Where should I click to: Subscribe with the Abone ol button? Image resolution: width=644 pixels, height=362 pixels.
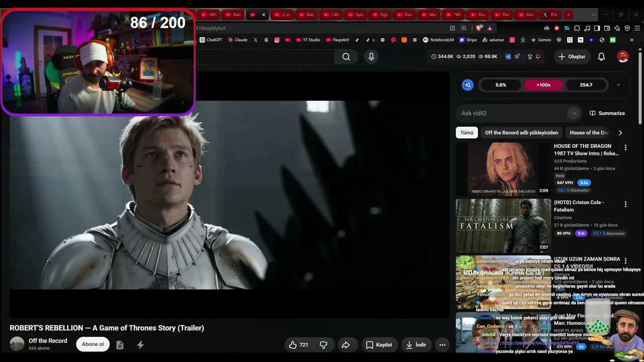pos(93,344)
